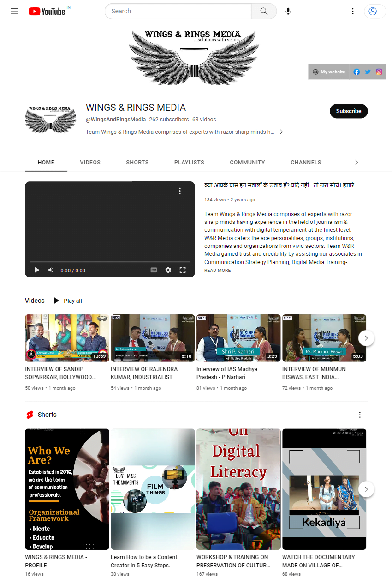Open 'WATCH THE DOCUMENTARY MADE ON VILLAGE' title
This screenshot has width=392, height=578.
[x=319, y=561]
